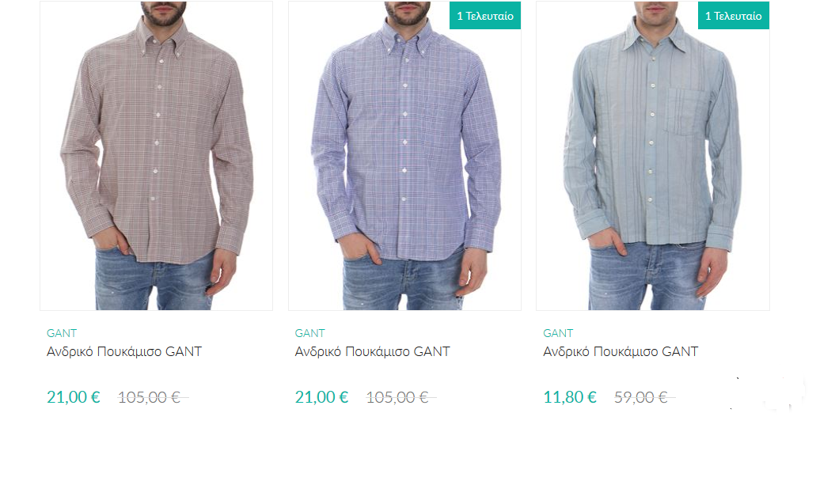Image resolution: width=816 pixels, height=504 pixels.
Task: Click the 11,80 € sale price
Action: pyautogui.click(x=570, y=397)
